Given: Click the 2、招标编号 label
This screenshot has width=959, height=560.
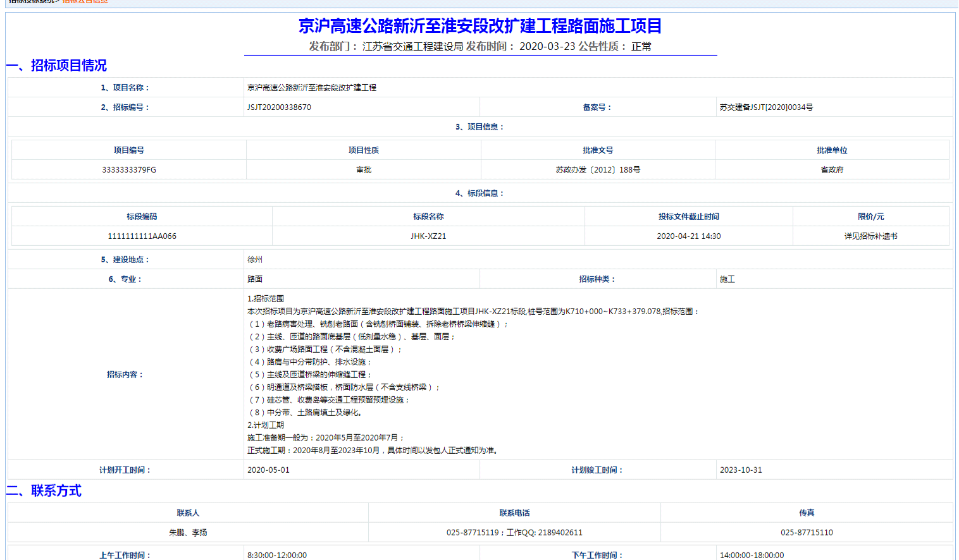Looking at the screenshot, I should point(125,107).
